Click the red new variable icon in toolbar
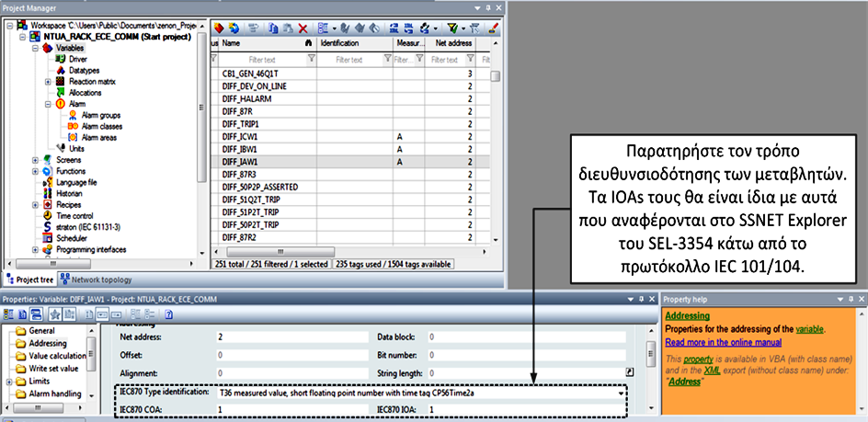 click(219, 28)
